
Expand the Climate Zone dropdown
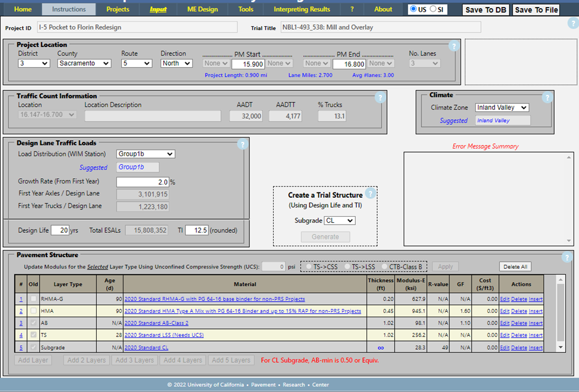pyautogui.click(x=502, y=108)
